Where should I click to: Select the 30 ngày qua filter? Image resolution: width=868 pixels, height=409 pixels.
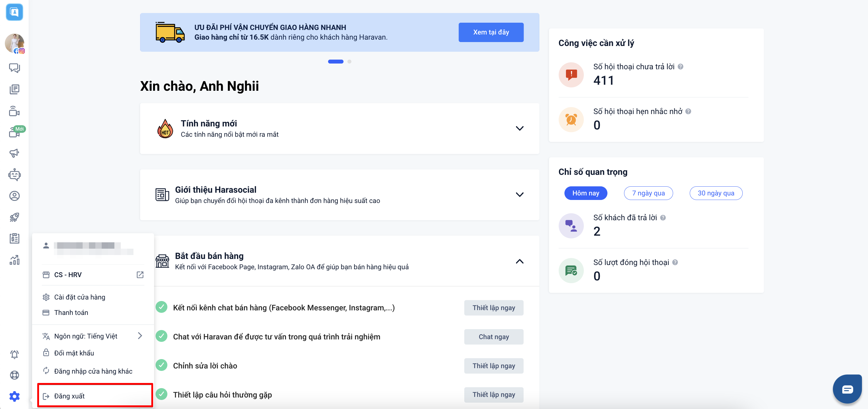(716, 193)
